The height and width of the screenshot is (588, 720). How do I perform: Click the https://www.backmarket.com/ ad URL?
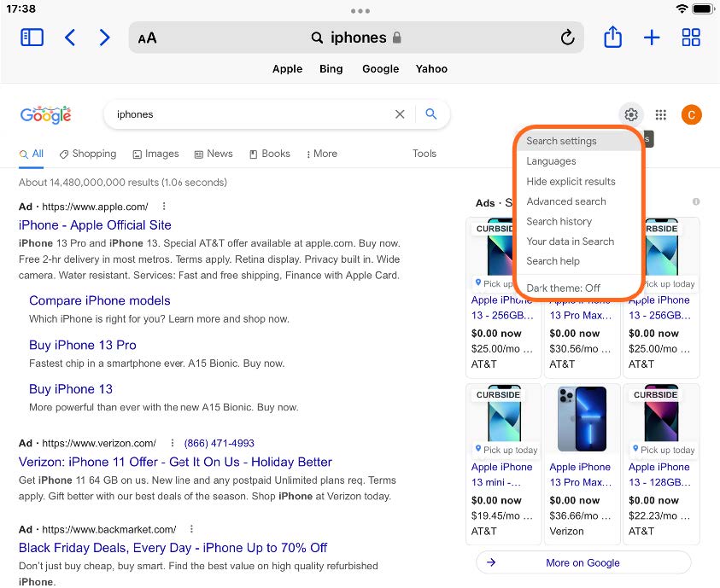pos(108,529)
